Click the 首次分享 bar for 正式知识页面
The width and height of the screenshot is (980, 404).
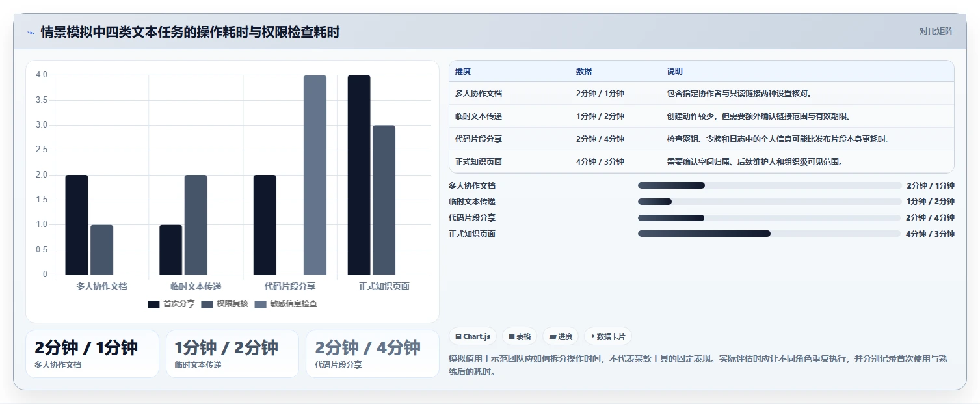[359, 175]
